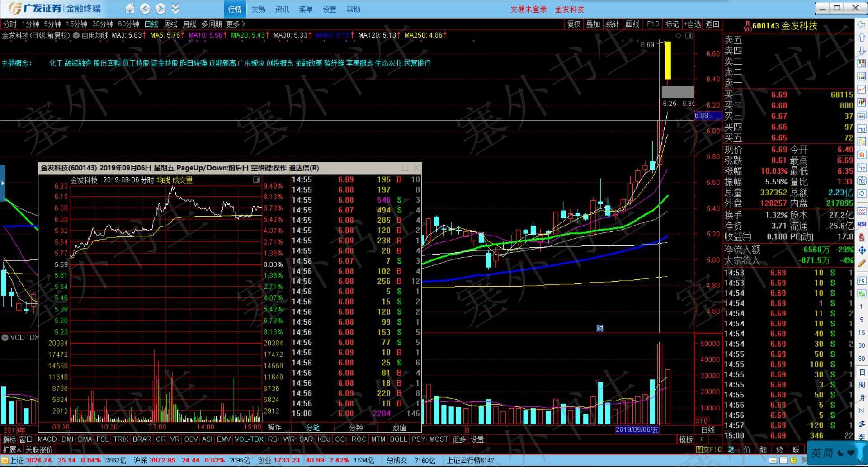
Task: Select the 1分钟 period
Action: (30, 24)
